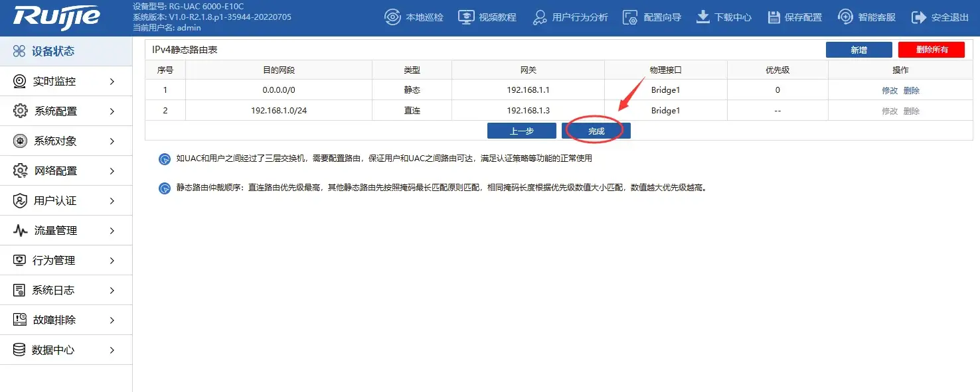Click the 物理接口 column header
The image size is (980, 392).
(666, 70)
